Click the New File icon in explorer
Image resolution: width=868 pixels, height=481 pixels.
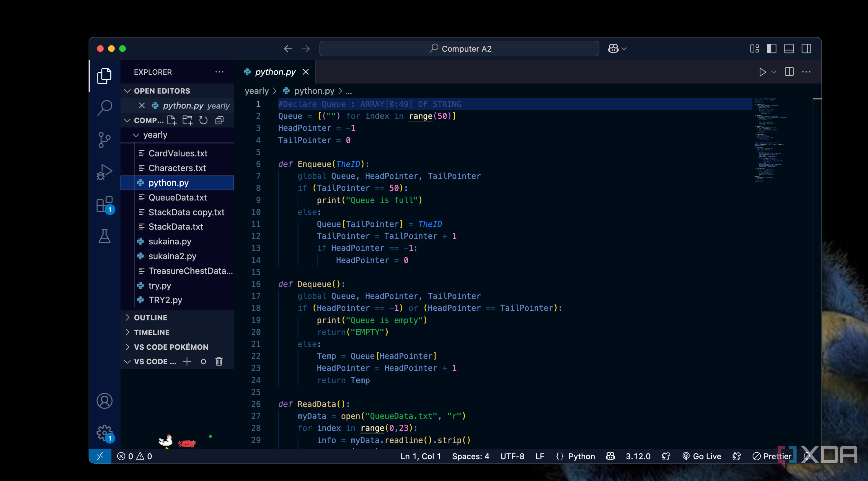tap(172, 120)
